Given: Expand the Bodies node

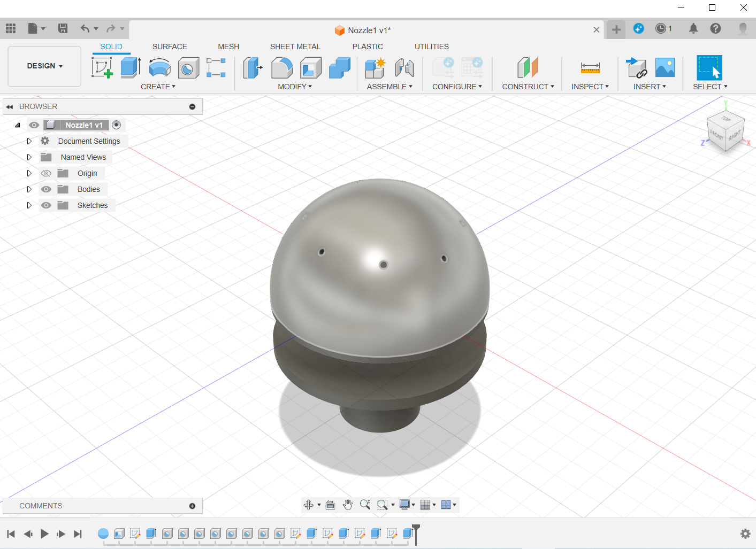Looking at the screenshot, I should click(29, 189).
